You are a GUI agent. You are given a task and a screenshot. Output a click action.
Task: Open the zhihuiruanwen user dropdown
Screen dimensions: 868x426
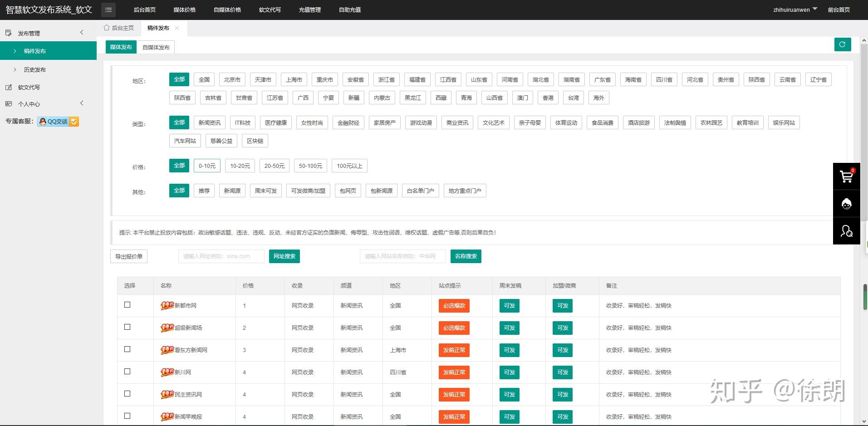pyautogui.click(x=795, y=10)
